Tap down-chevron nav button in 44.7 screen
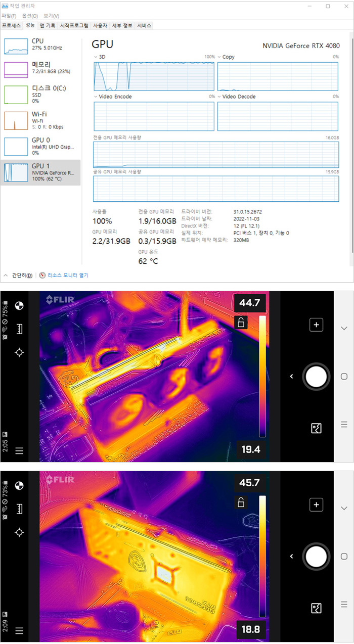Viewport: 354px width, 644px height. (x=344, y=329)
